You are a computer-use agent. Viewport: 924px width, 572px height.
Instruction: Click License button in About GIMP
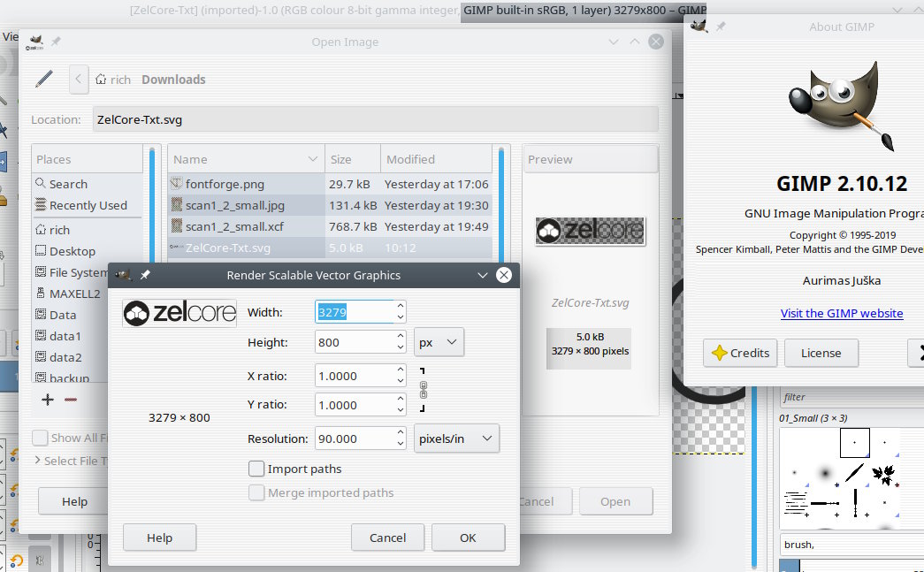pos(821,353)
